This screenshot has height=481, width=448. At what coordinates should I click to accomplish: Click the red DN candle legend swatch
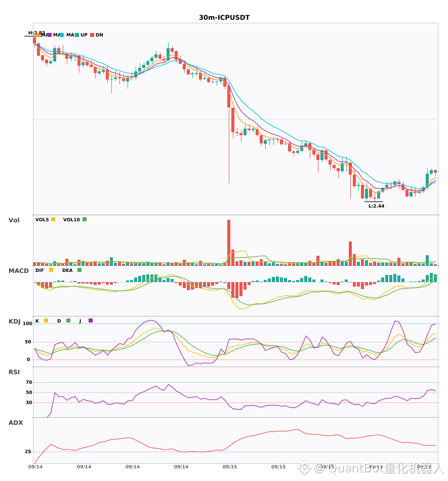[x=92, y=35]
